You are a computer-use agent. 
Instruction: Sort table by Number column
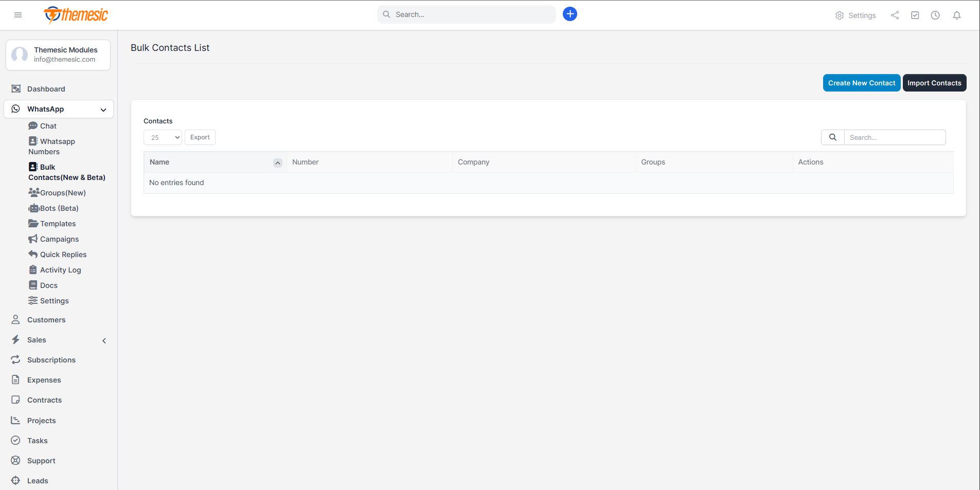click(369, 162)
